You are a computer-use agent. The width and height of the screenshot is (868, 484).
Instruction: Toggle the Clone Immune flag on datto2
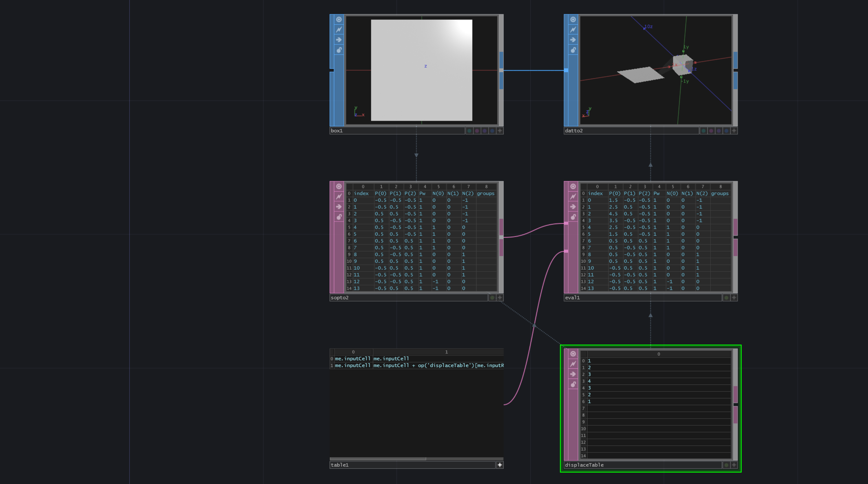tap(573, 29)
